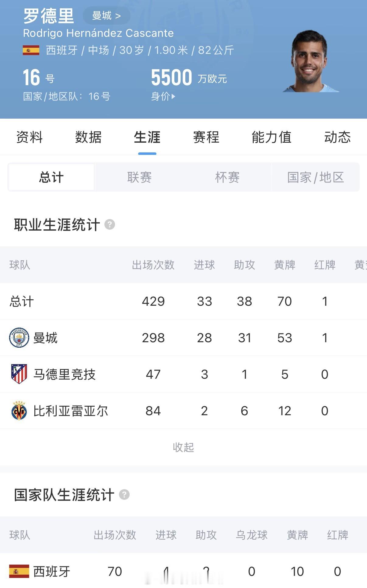Select the 总计 segment filter

tap(51, 177)
